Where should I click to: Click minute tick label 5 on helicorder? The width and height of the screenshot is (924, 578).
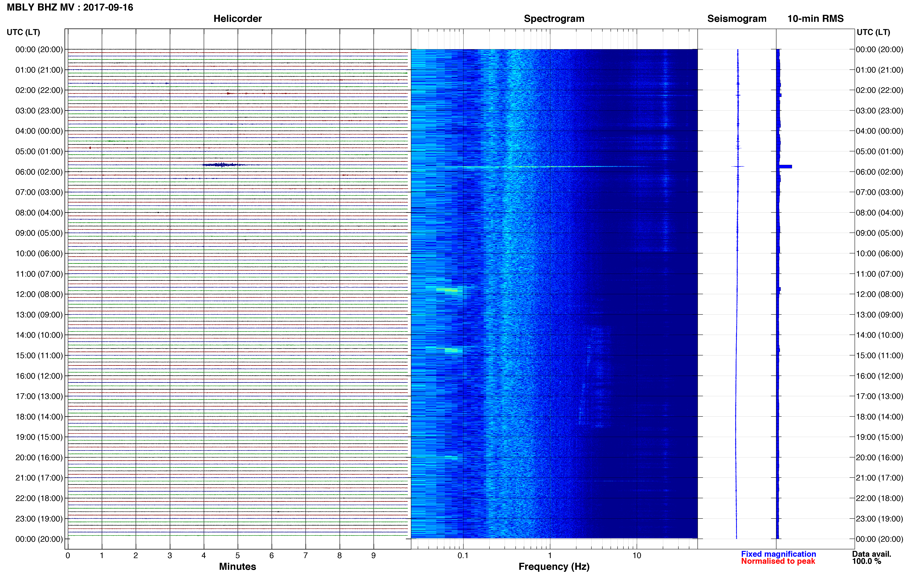238,555
